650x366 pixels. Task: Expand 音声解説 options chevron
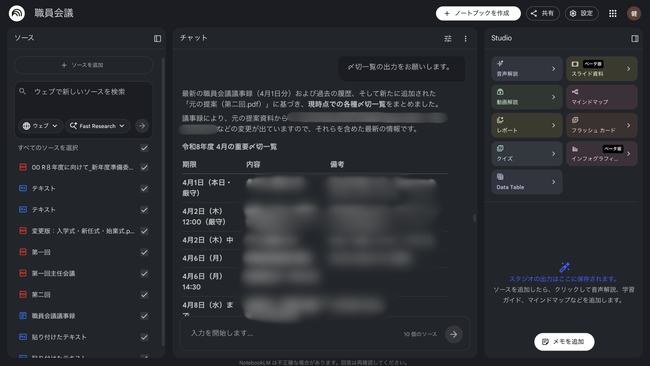pos(553,69)
